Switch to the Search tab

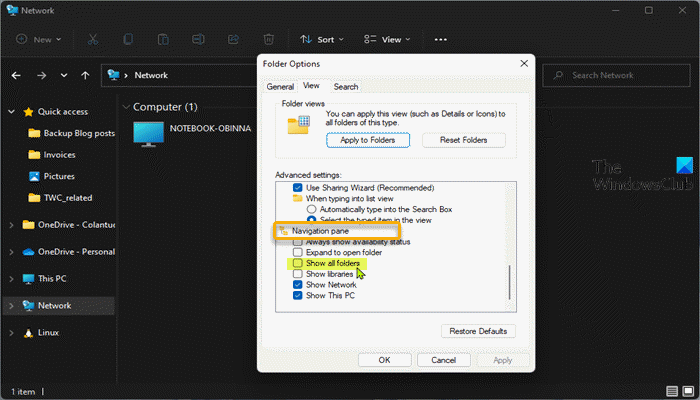click(x=346, y=87)
